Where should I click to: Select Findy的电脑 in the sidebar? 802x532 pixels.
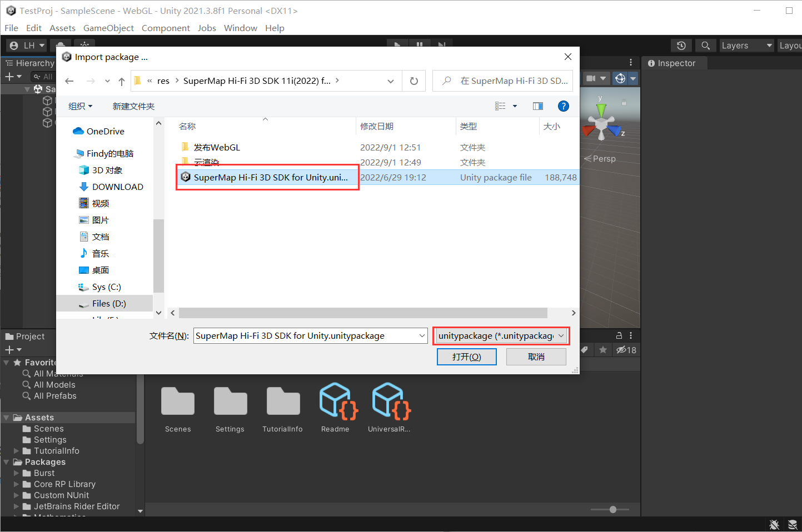pyautogui.click(x=104, y=153)
